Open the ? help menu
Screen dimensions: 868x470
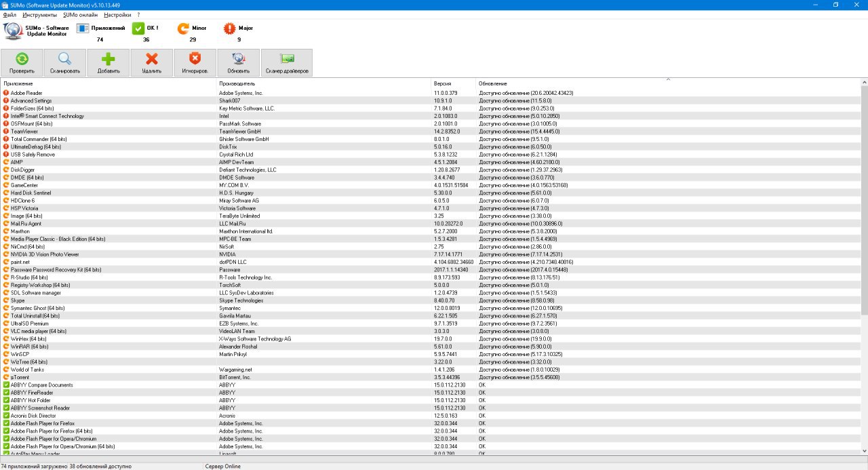138,14
